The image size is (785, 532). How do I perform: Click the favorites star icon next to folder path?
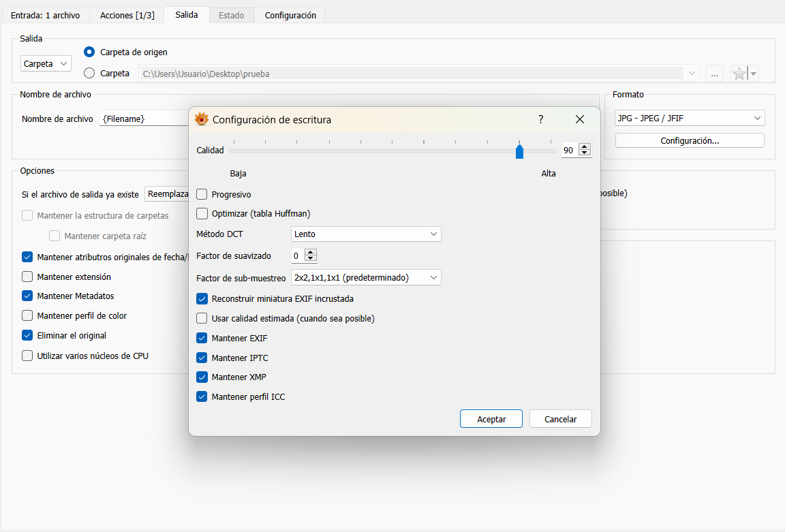[x=739, y=74]
